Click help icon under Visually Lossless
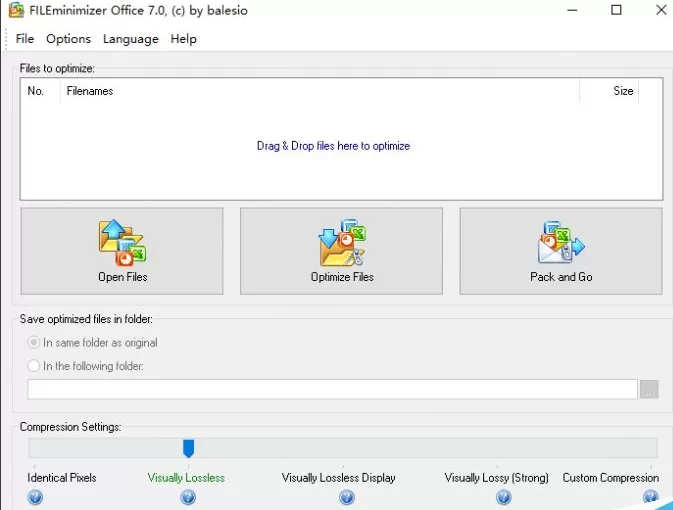The image size is (673, 510). 188,498
